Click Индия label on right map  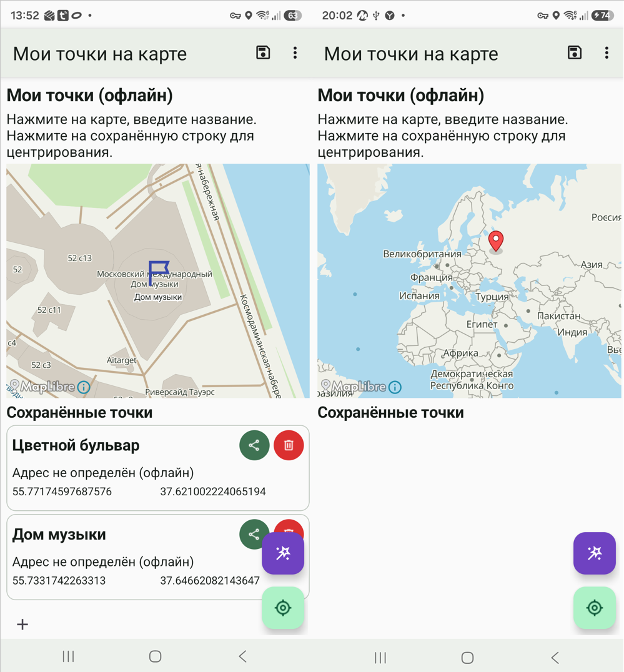coord(572,332)
